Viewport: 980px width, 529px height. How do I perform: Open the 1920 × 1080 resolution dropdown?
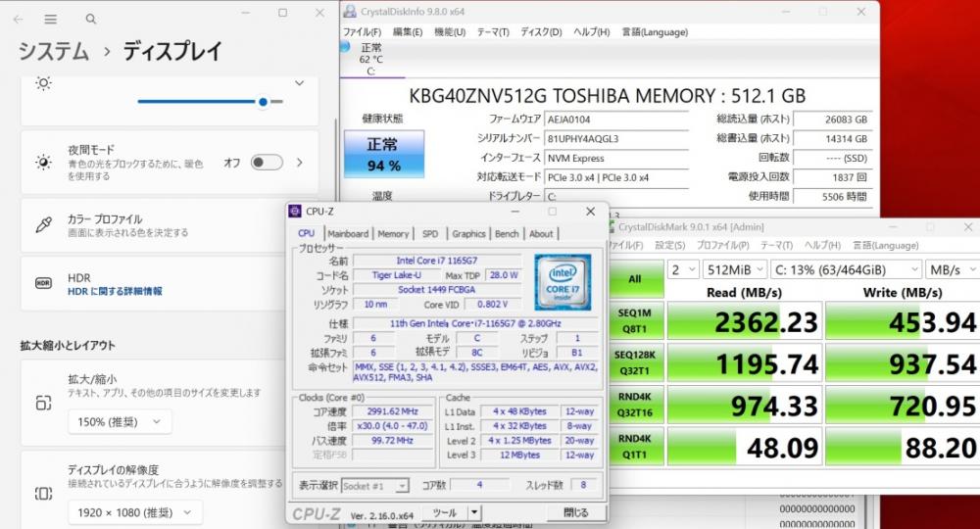(x=135, y=512)
